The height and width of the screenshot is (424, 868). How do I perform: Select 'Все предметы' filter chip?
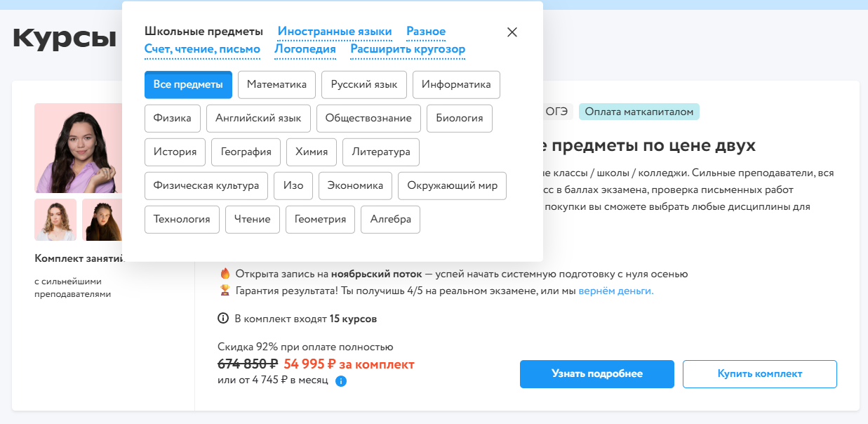click(x=188, y=85)
